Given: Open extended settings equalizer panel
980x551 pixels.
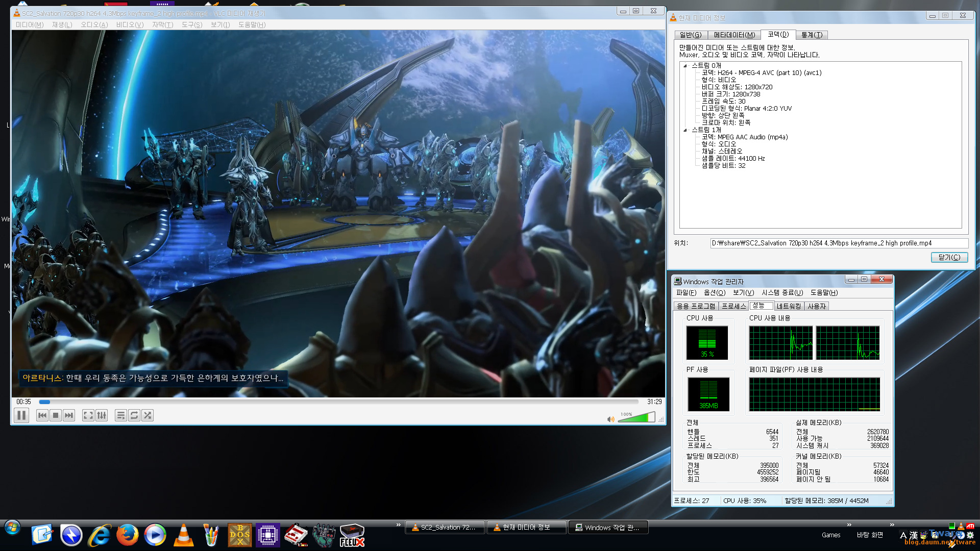Looking at the screenshot, I should click(x=102, y=415).
